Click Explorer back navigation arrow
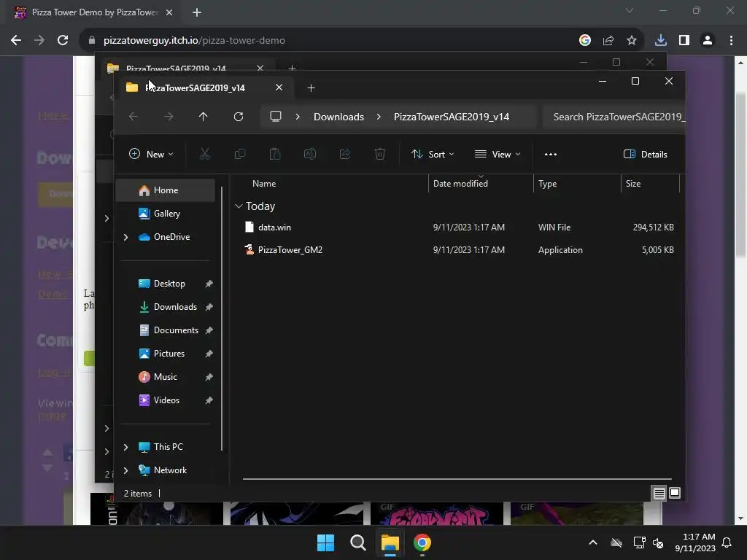This screenshot has height=560, width=747. 133,117
